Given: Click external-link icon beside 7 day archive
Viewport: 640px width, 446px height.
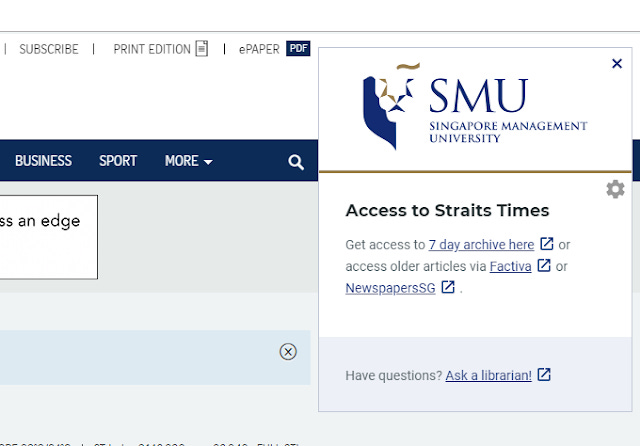Looking at the screenshot, I should [x=547, y=244].
